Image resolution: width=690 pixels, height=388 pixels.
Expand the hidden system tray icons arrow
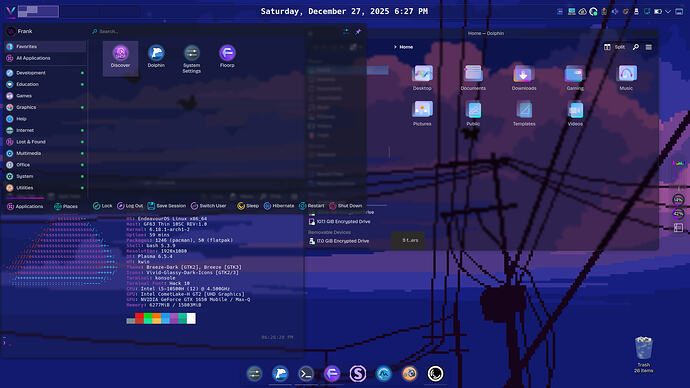point(668,11)
